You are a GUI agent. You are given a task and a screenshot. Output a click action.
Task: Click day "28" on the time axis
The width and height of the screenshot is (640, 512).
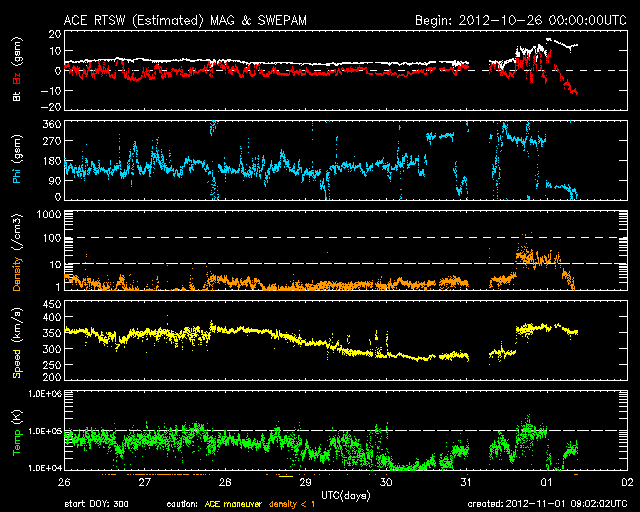pyautogui.click(x=225, y=482)
